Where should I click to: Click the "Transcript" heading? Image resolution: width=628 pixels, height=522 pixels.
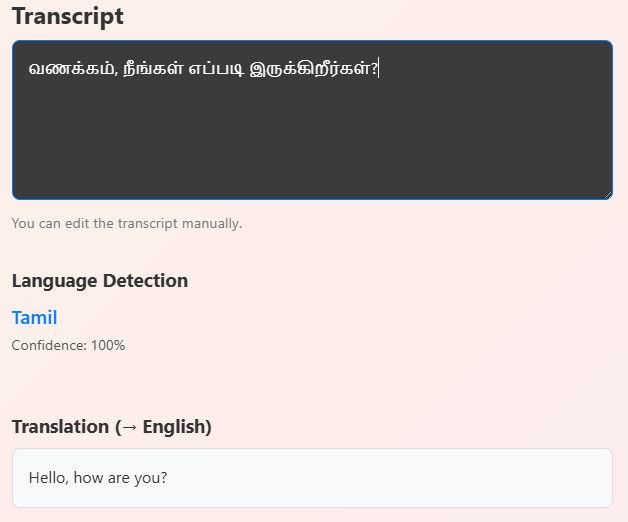[68, 17]
